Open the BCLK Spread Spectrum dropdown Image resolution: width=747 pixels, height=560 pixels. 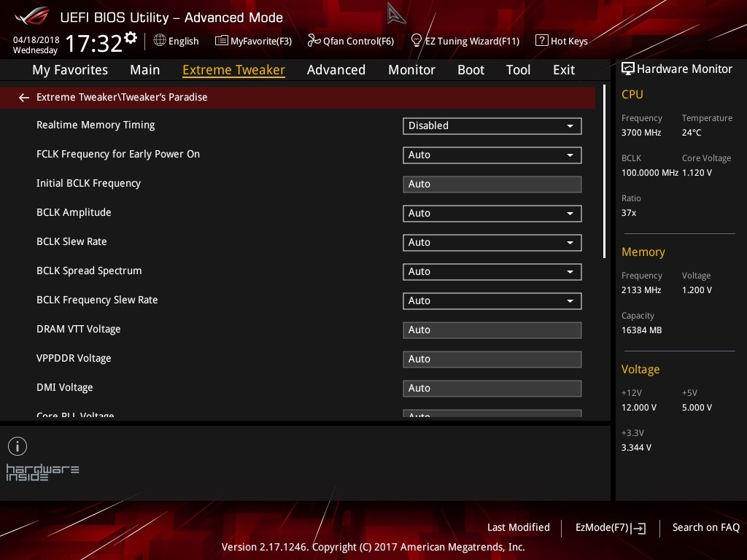pos(492,272)
